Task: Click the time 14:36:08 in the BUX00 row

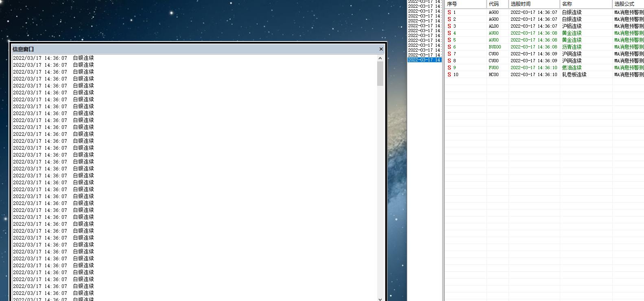Action: (x=548, y=47)
